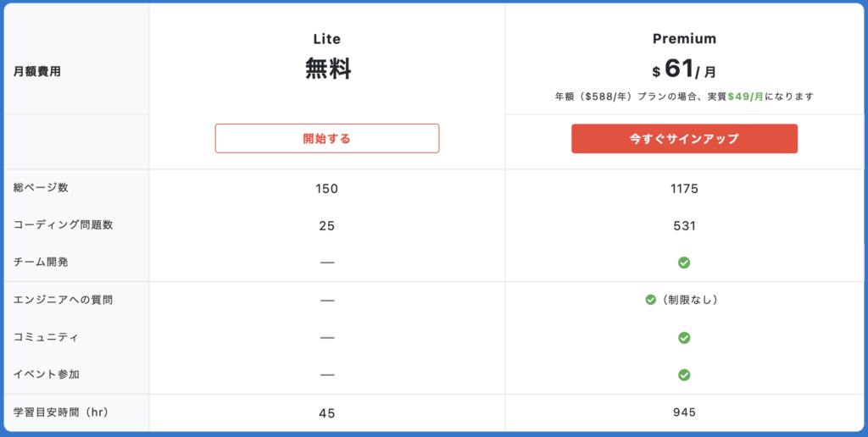The width and height of the screenshot is (868, 437).
Task: Click the 月額費用 row label
Action: tap(37, 72)
